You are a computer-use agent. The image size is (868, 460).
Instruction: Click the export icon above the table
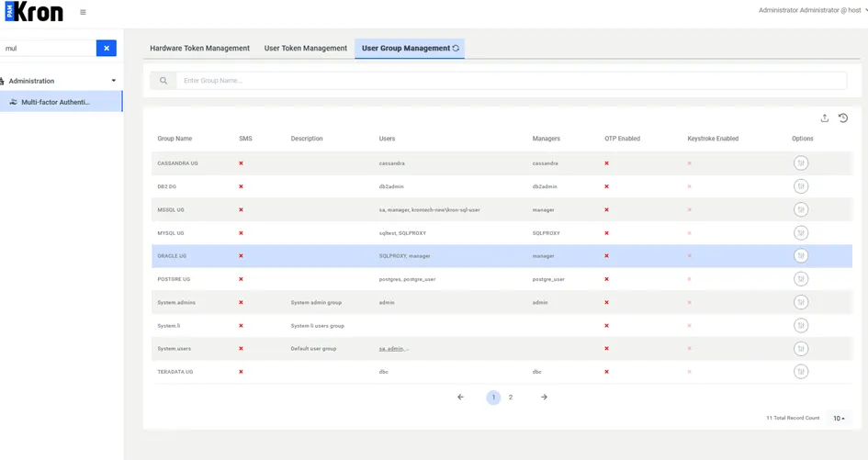tap(824, 118)
